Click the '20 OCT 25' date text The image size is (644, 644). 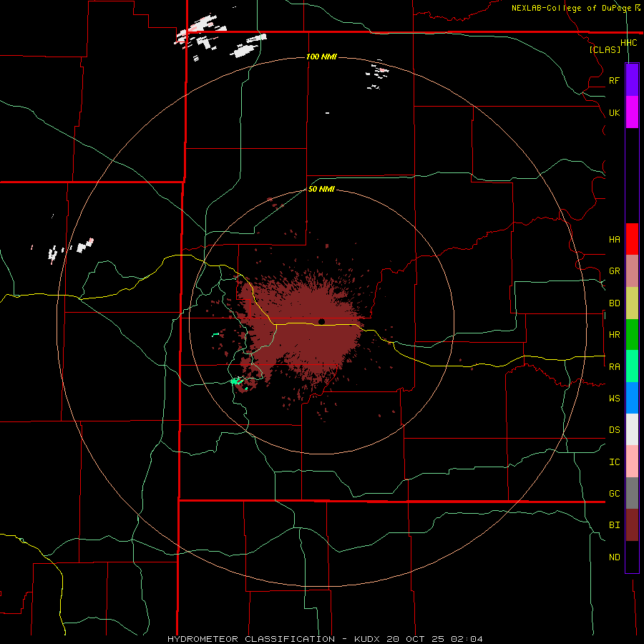pos(415,639)
